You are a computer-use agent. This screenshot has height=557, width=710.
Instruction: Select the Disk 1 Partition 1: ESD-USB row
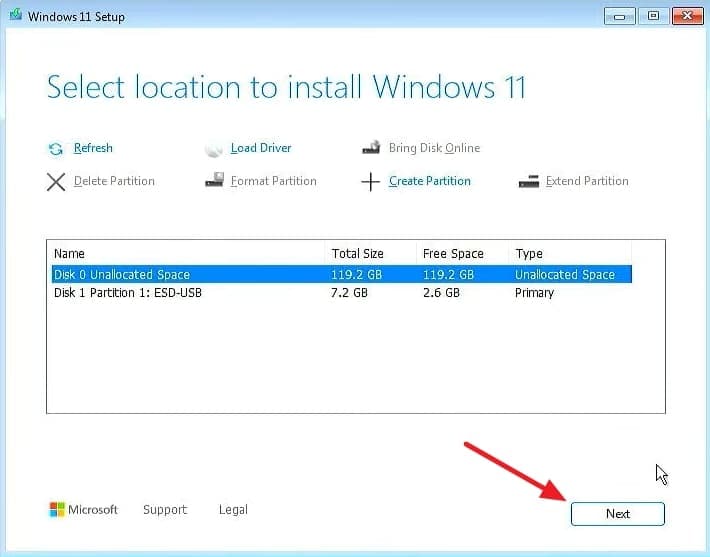[x=342, y=293]
